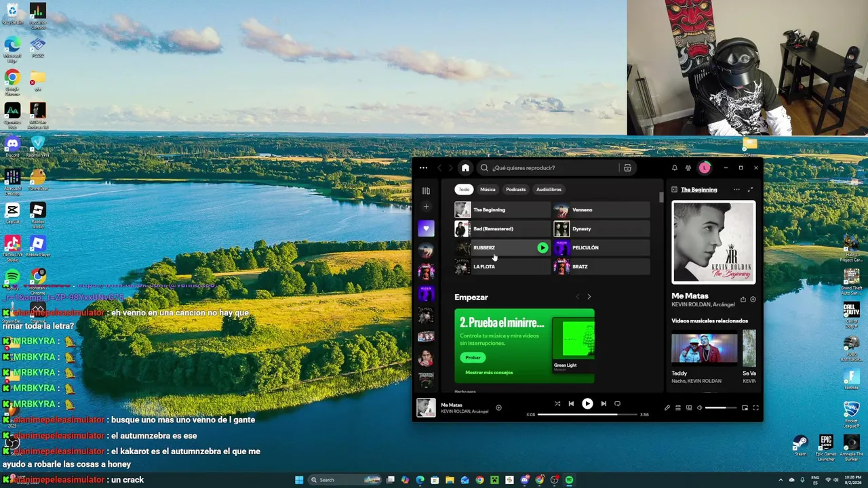The width and height of the screenshot is (868, 488).
Task: Open Spotify from the taskbar
Action: [569, 480]
